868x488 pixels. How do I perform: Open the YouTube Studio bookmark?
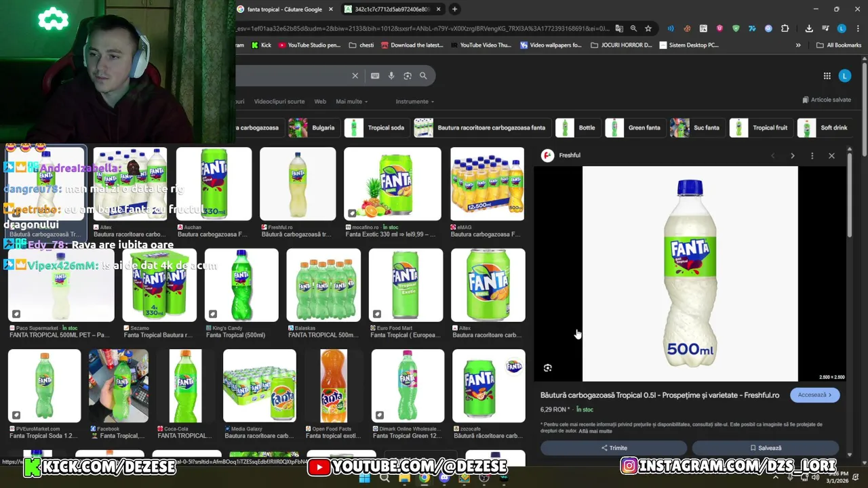tap(309, 45)
